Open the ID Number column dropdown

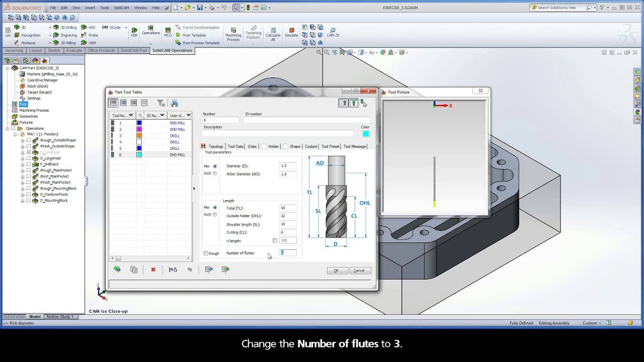162,116
